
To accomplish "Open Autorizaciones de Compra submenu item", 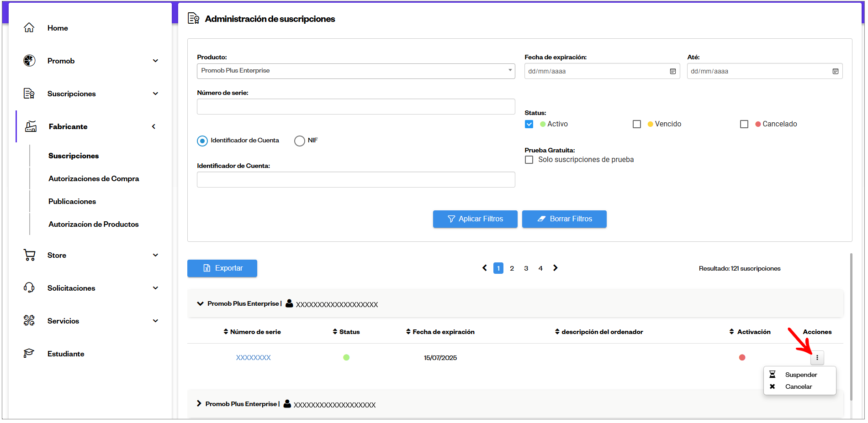I will [x=94, y=178].
